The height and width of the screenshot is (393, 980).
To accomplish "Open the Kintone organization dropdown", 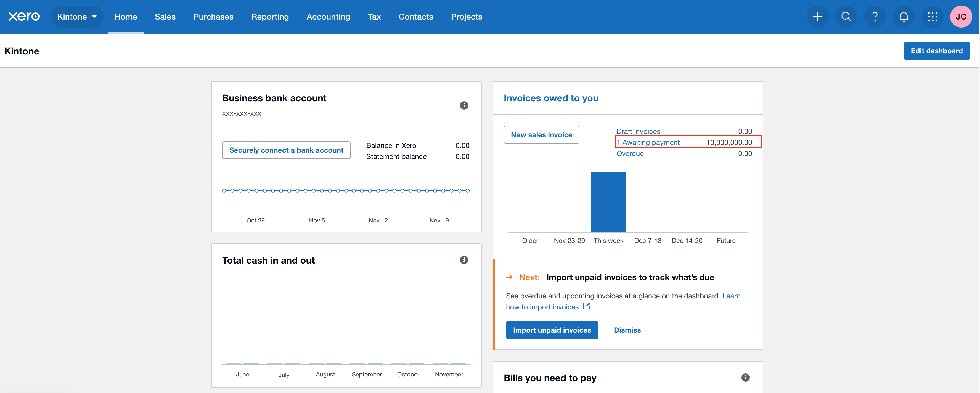I will [x=77, y=16].
